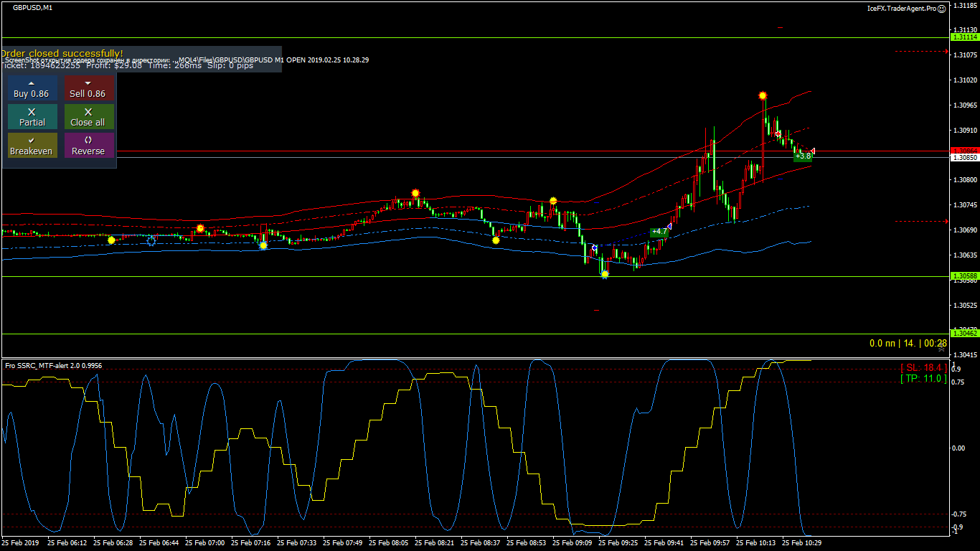Click the red sell entry arrow after the peak
The image size is (980, 551).
pos(778,134)
